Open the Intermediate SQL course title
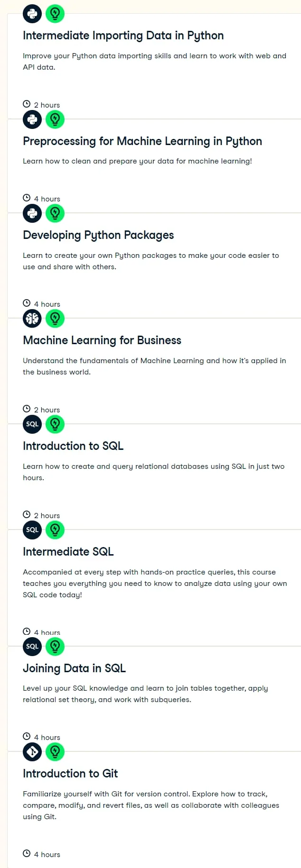 click(x=68, y=552)
